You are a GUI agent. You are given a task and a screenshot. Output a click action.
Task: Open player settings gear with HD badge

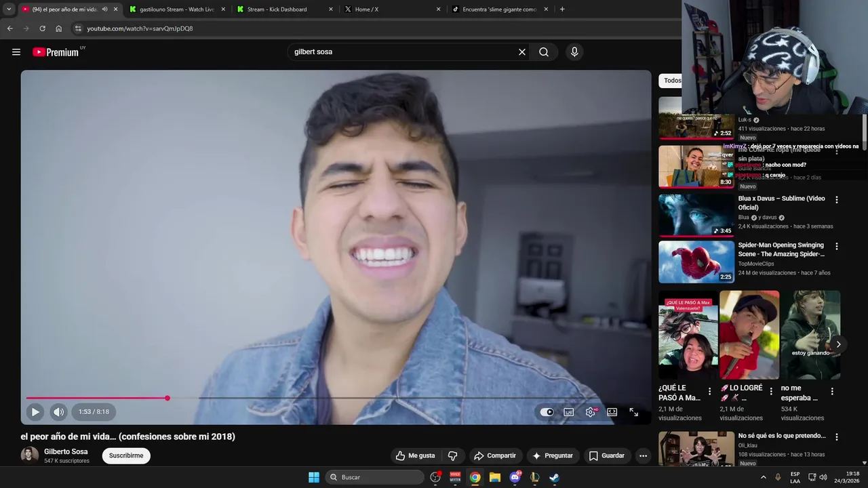[591, 412]
